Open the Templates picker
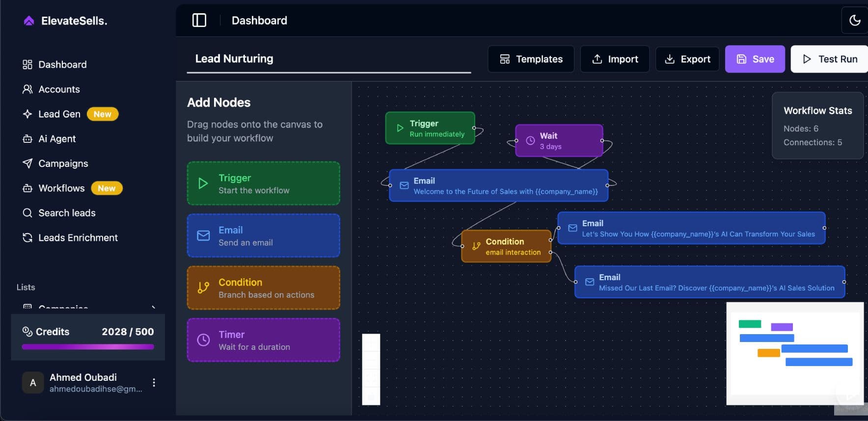The height and width of the screenshot is (421, 868). tap(531, 59)
